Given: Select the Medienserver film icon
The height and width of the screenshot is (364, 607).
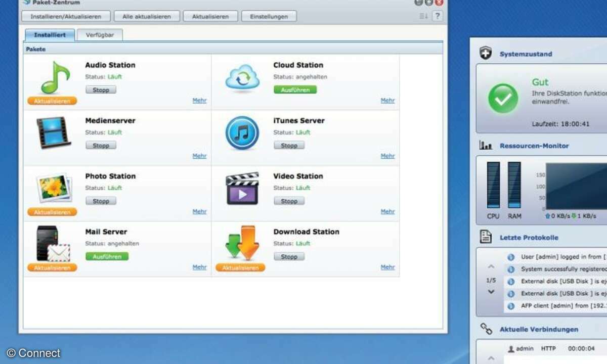Looking at the screenshot, I should [x=53, y=133].
